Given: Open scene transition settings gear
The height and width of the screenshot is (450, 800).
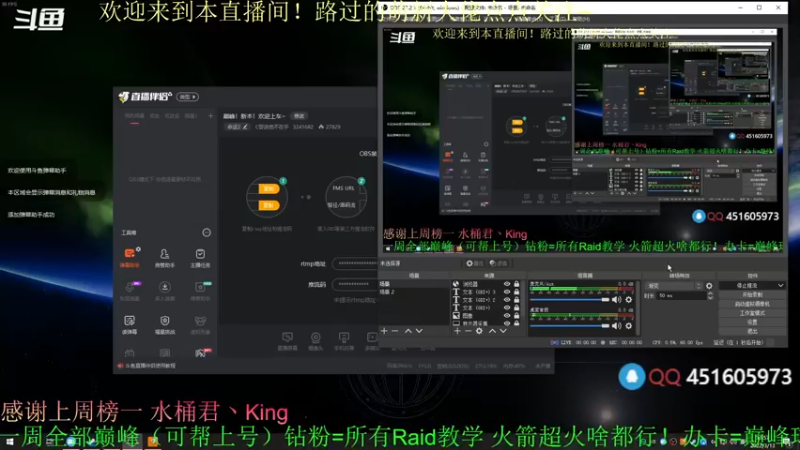Looking at the screenshot, I should pyautogui.click(x=709, y=286).
